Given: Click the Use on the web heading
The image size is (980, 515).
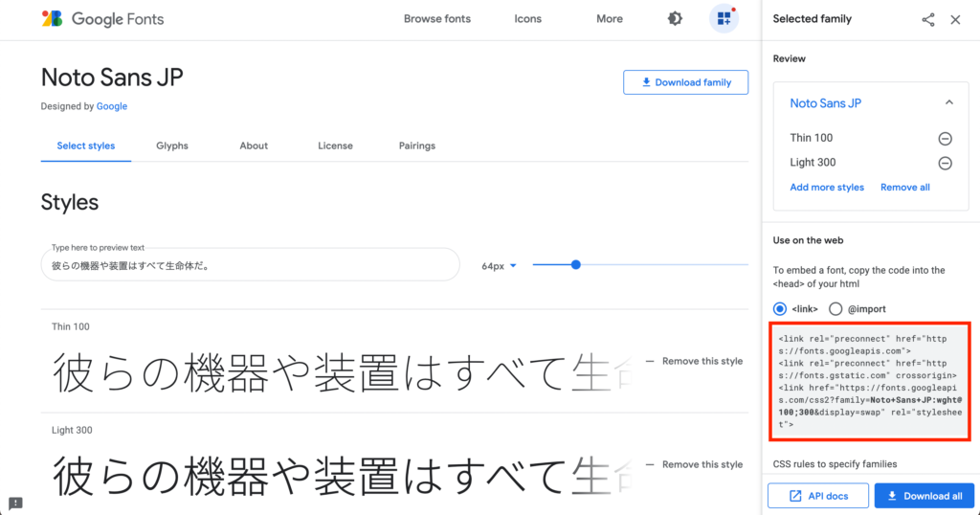Looking at the screenshot, I should point(808,240).
